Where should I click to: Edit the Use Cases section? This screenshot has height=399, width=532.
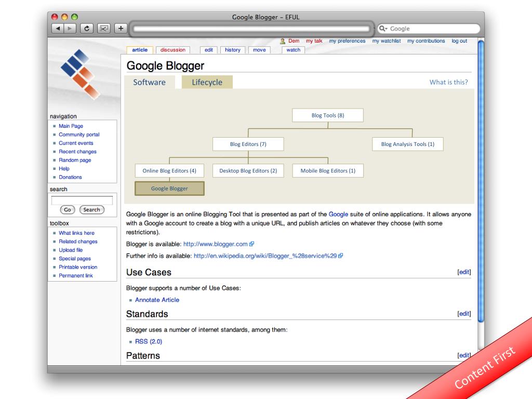pyautogui.click(x=464, y=272)
